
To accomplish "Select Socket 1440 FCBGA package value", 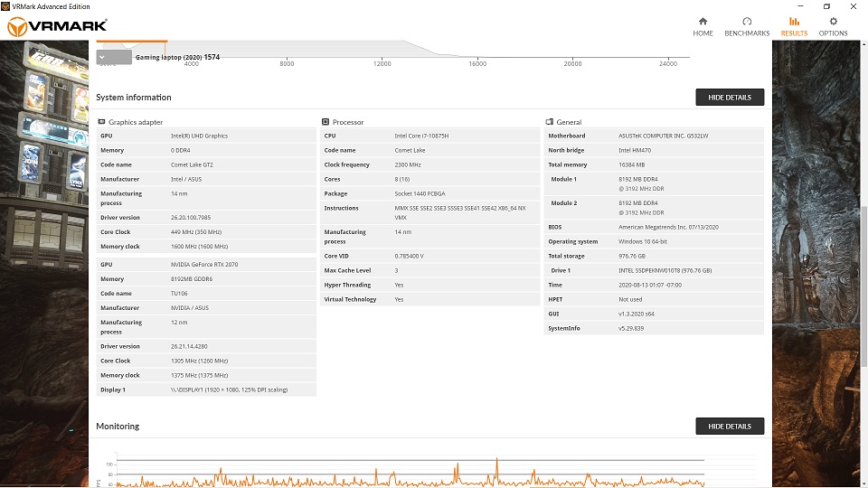I will (x=420, y=193).
